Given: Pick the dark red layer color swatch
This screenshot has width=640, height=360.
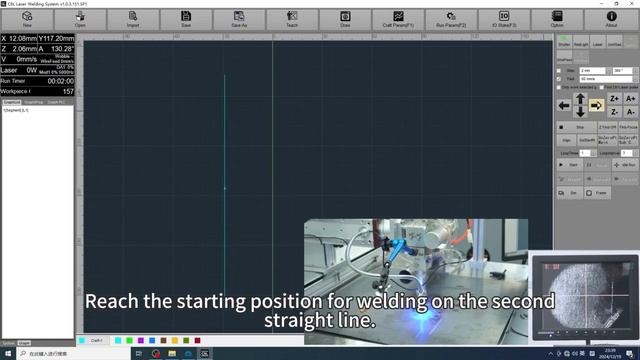Looking at the screenshot, I should [198, 340].
